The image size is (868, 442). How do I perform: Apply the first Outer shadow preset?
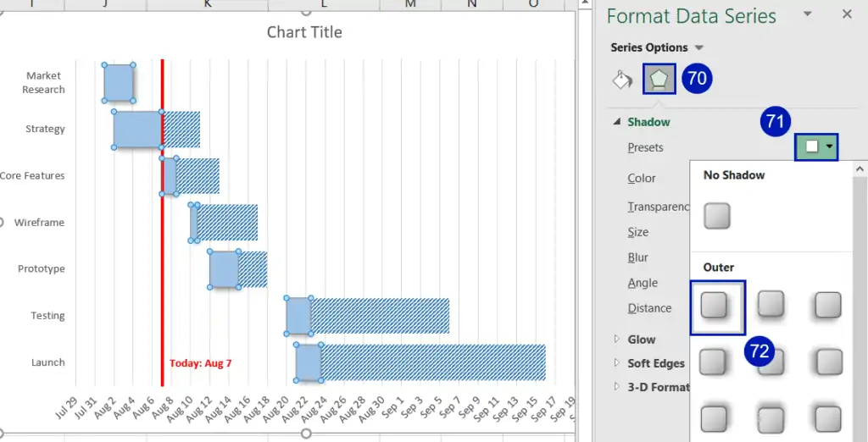716,307
